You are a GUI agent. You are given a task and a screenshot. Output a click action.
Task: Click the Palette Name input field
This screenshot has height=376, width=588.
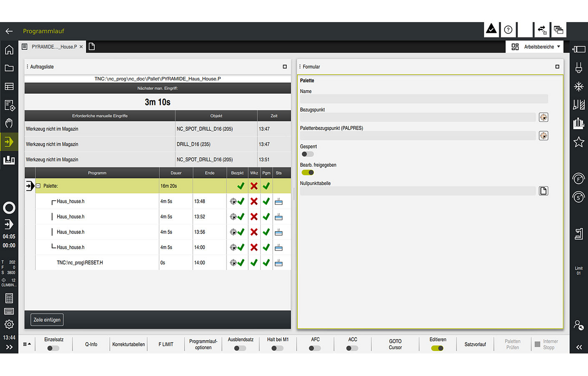[424, 99]
